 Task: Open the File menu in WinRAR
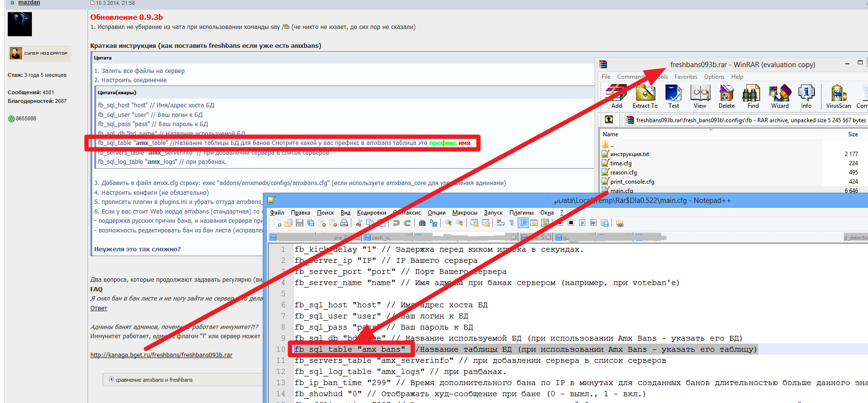tap(606, 77)
